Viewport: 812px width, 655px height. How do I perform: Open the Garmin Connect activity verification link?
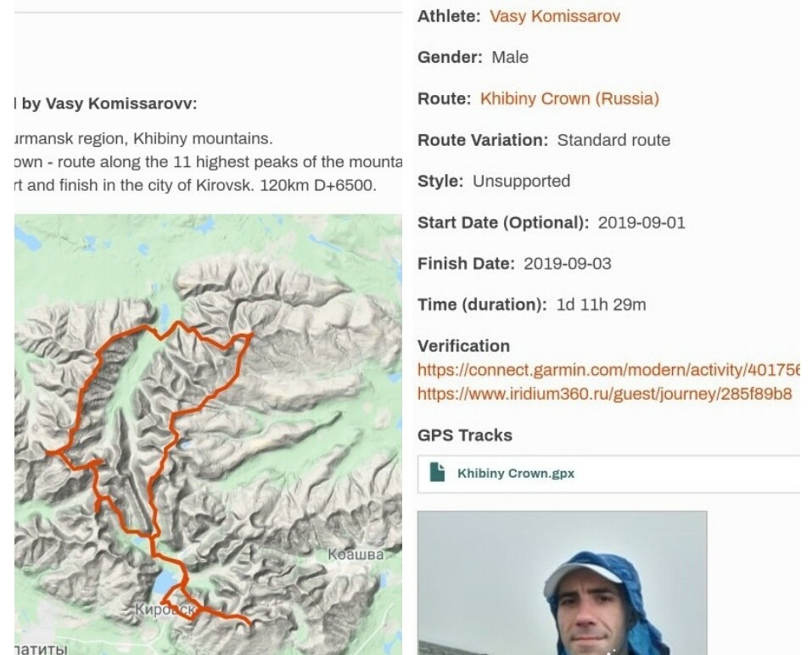pos(608,370)
